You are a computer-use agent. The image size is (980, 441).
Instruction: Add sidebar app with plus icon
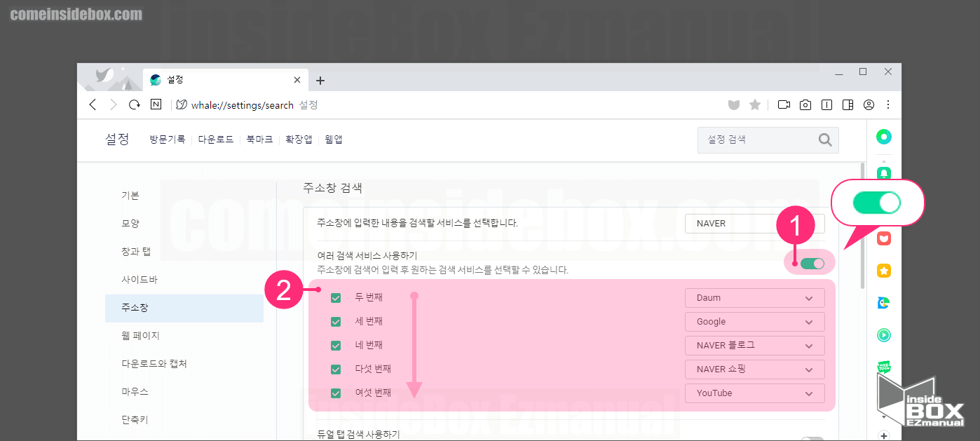[884, 435]
